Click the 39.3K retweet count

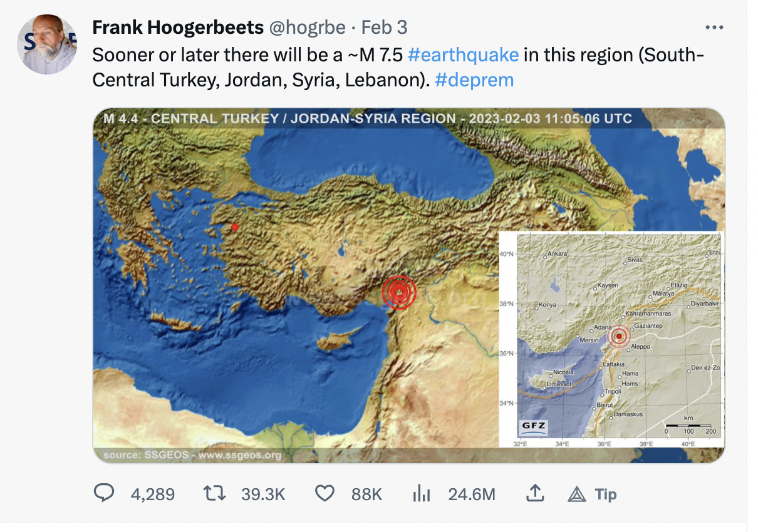click(x=263, y=494)
